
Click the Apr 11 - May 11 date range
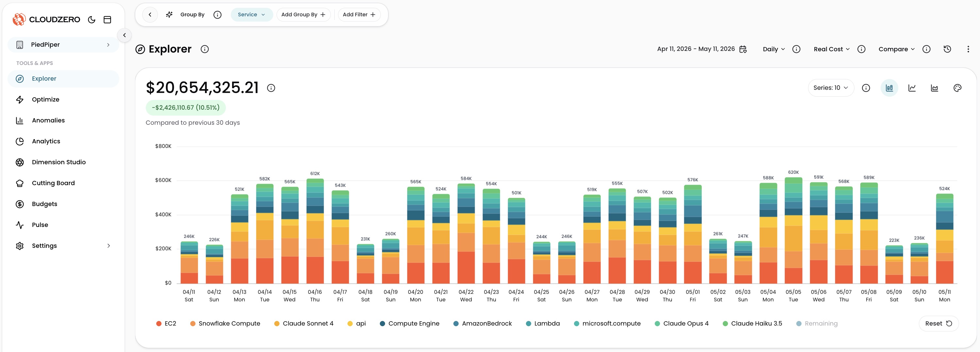(696, 49)
